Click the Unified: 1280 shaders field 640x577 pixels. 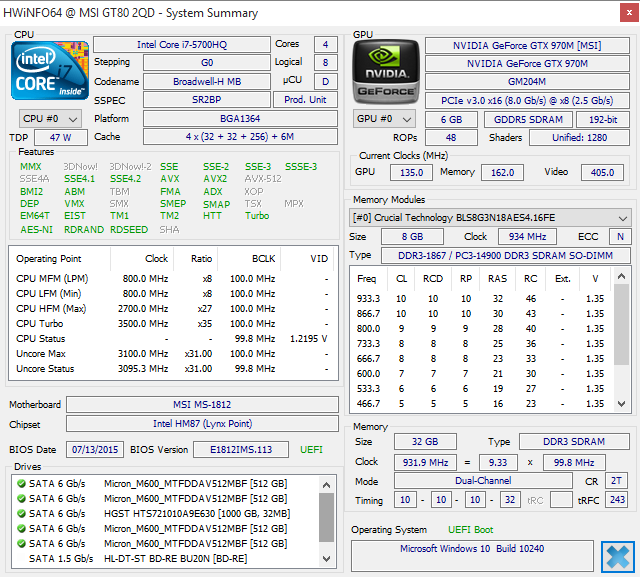coord(579,138)
